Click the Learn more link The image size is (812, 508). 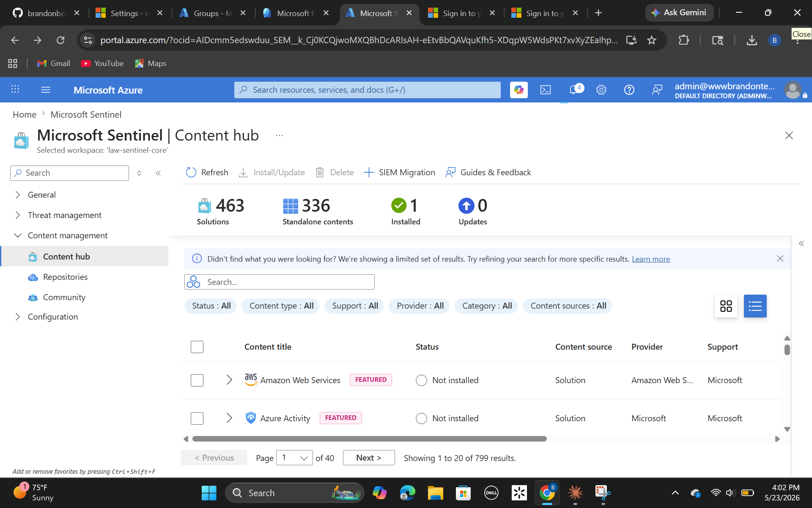(651, 259)
